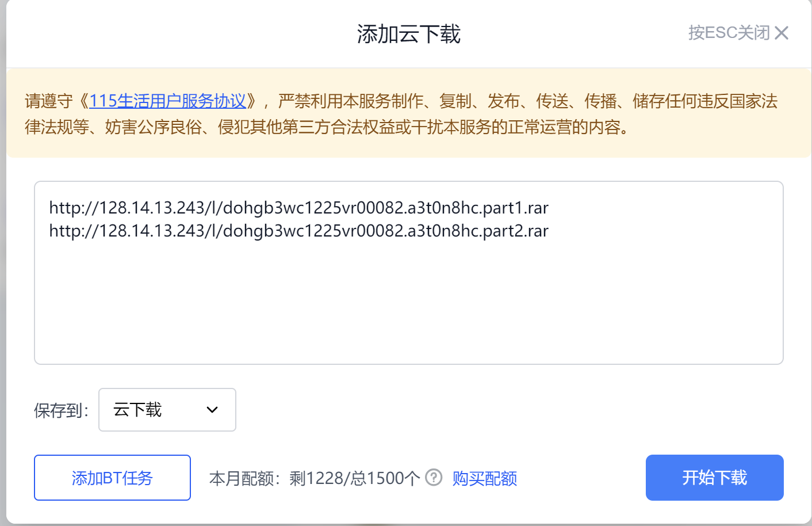The height and width of the screenshot is (526, 812).
Task: Click the 保存到 label
Action: (62, 410)
